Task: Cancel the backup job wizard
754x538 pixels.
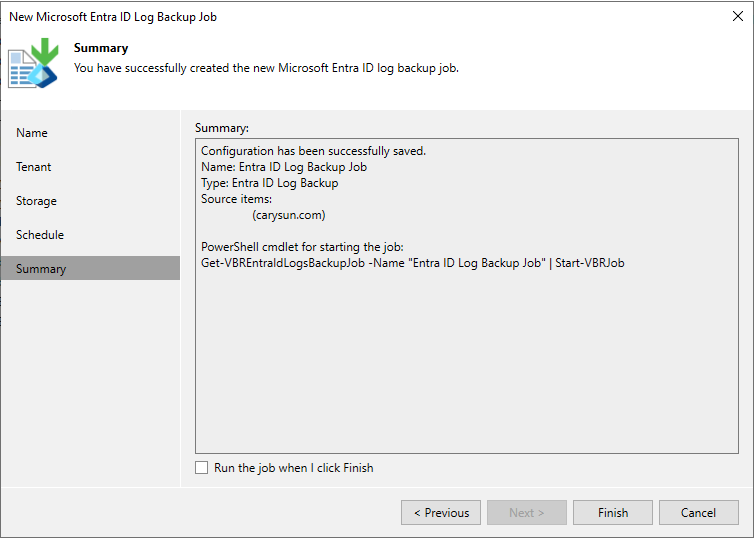Action: pyautogui.click(x=698, y=513)
